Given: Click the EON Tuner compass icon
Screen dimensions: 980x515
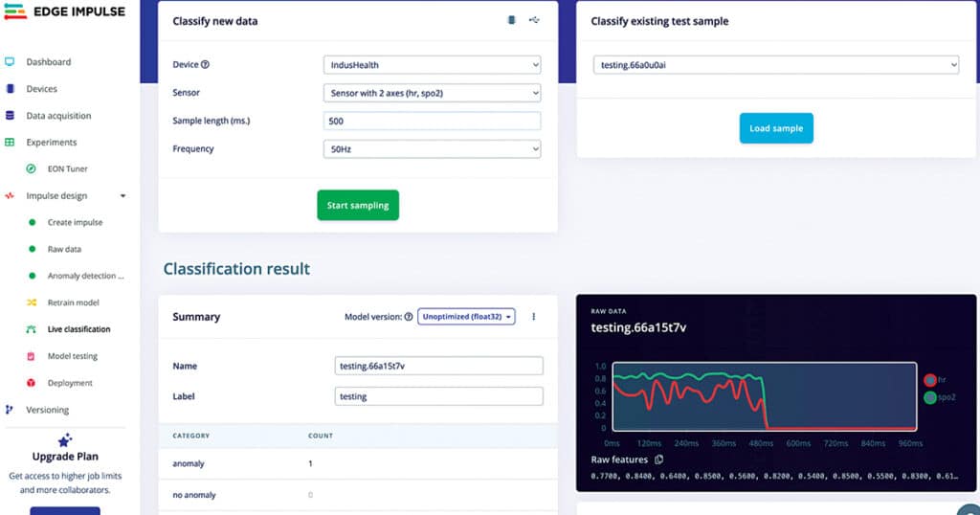Looking at the screenshot, I should click(32, 168).
